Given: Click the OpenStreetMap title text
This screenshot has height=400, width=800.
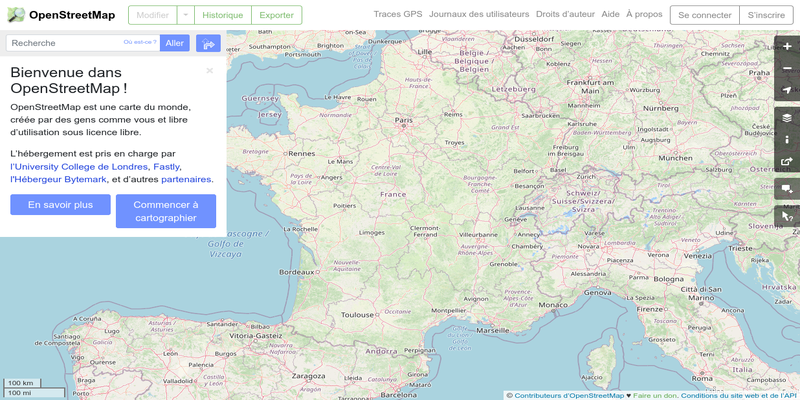Looking at the screenshot, I should [72, 15].
